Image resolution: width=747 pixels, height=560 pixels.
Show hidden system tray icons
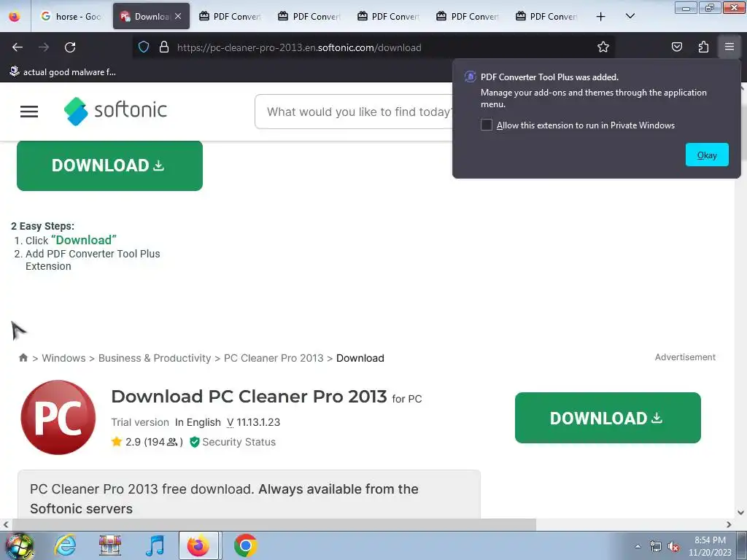point(638,546)
